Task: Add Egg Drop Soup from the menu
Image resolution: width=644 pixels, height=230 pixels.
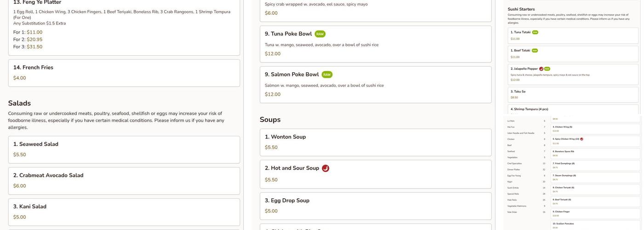Action: tap(375, 206)
